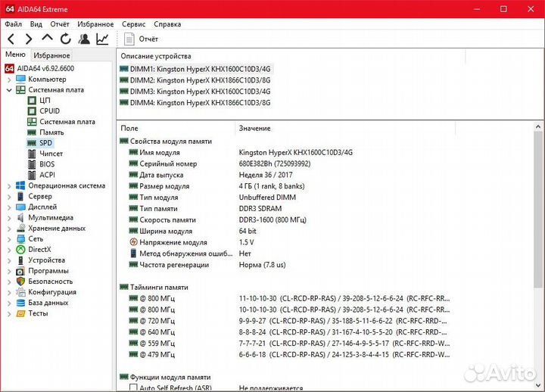Click the Устройства icon

pos(20,260)
